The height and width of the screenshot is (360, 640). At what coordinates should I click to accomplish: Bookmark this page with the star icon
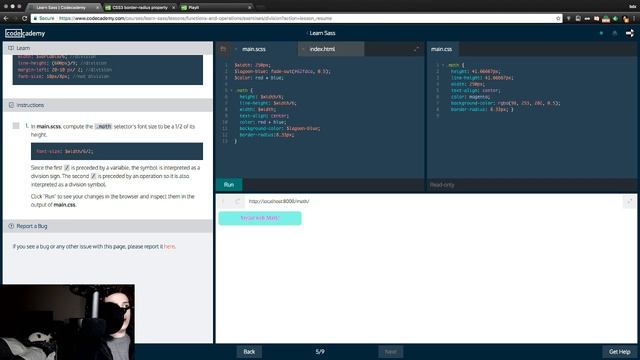558,18
